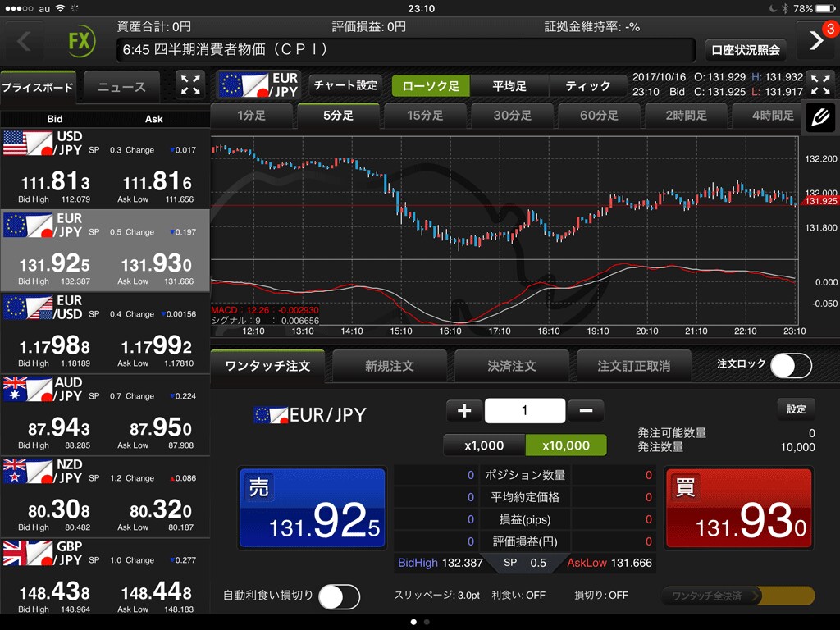
Task: Tap NZD/JPY ask price 80.320
Action: click(x=161, y=510)
